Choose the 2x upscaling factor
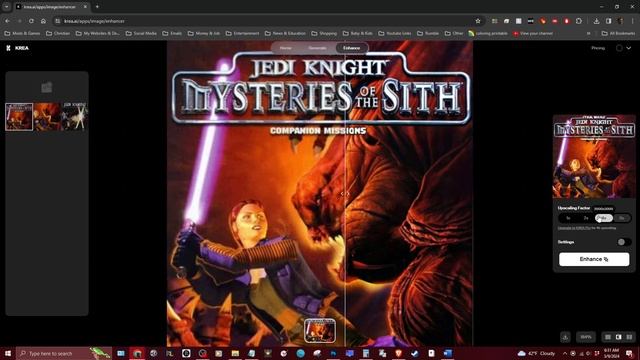The height and width of the screenshot is (360, 640). (x=586, y=218)
